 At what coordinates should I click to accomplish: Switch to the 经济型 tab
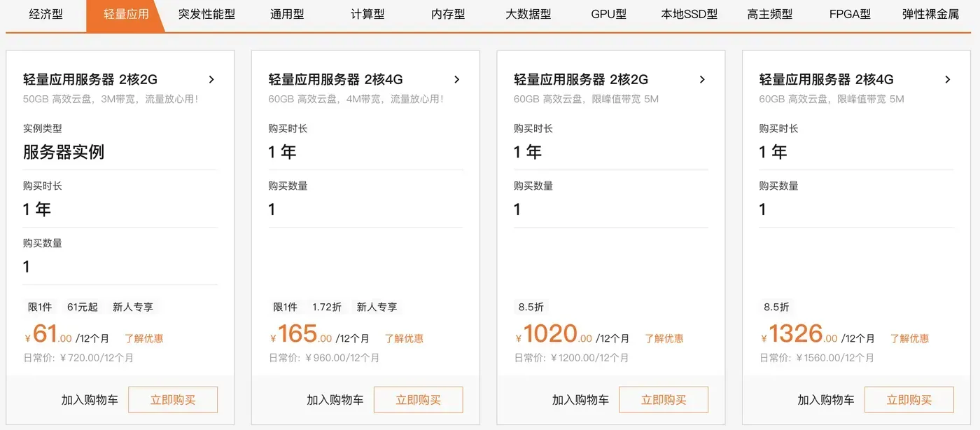click(46, 14)
